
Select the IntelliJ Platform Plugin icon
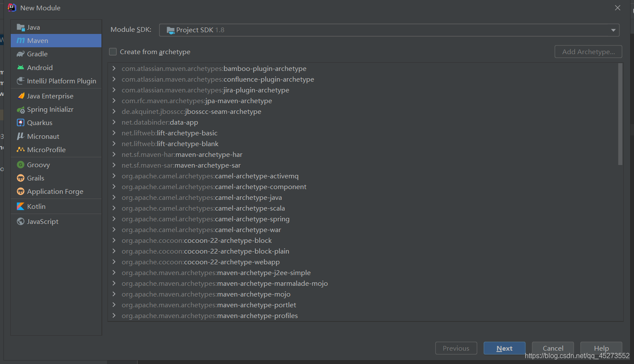[20, 81]
